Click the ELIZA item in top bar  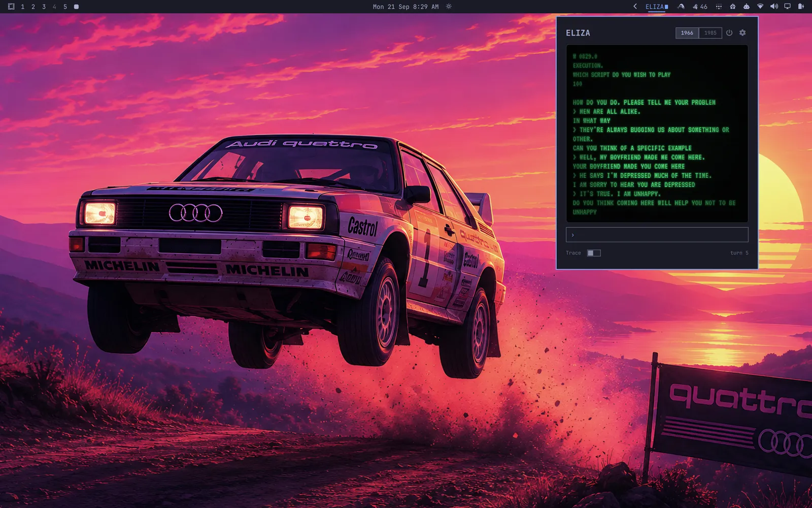coord(657,7)
